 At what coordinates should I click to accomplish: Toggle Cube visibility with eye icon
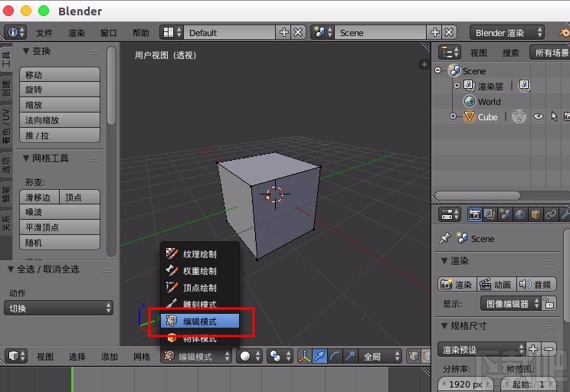pos(539,116)
